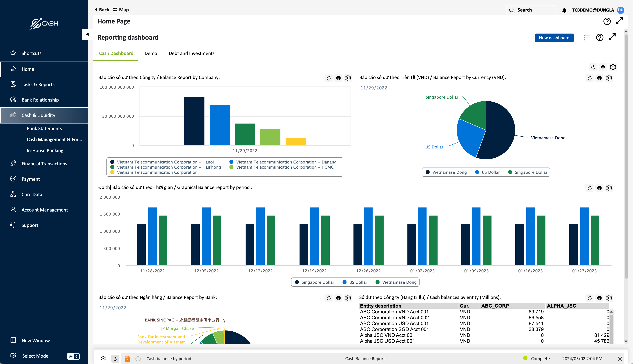Select Cash Management & Forecast submenu
The image size is (633, 364).
(x=54, y=139)
